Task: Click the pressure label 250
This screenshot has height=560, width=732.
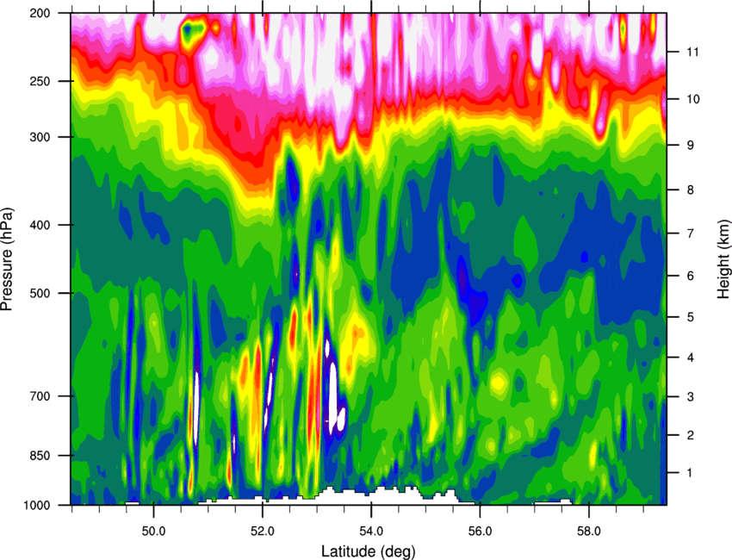Action: pyautogui.click(x=40, y=81)
